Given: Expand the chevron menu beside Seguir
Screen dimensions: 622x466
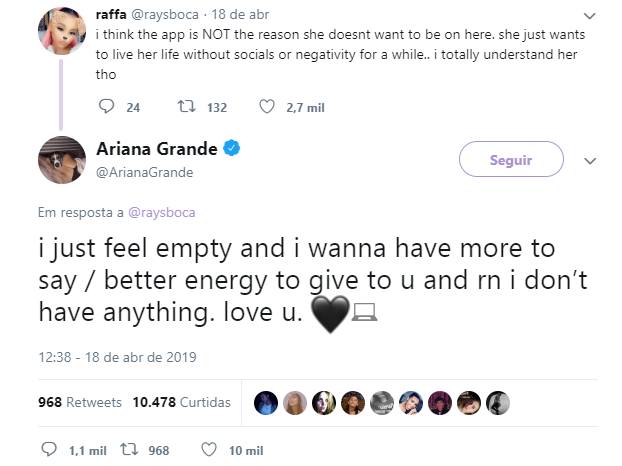Looking at the screenshot, I should (x=590, y=161).
